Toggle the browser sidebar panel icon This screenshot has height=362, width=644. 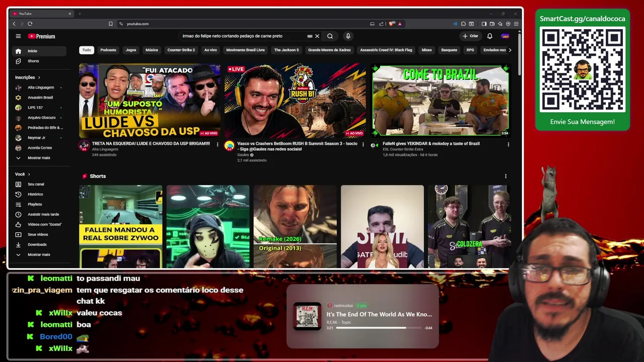pos(484,24)
